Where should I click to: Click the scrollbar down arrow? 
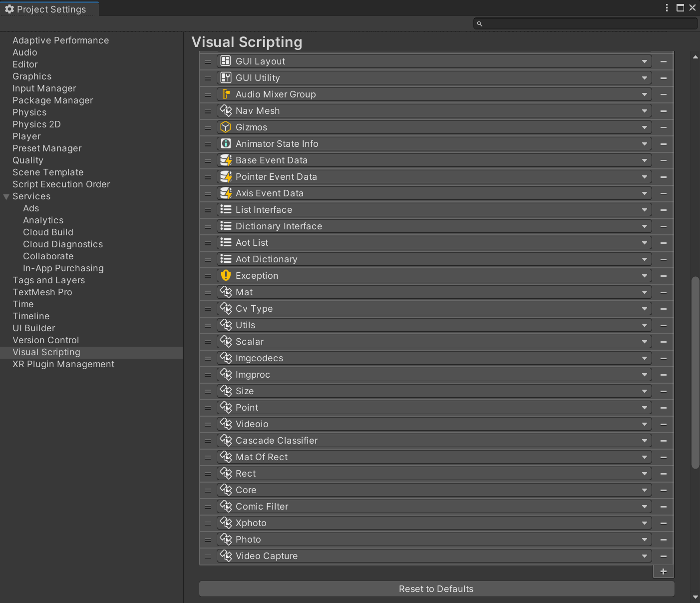click(x=696, y=597)
